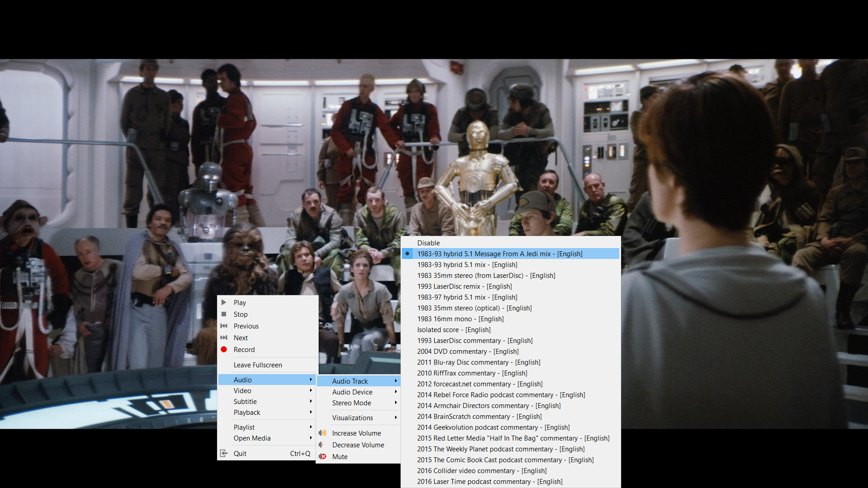Select Disable audio track option
This screenshot has height=488, width=868.
point(510,243)
